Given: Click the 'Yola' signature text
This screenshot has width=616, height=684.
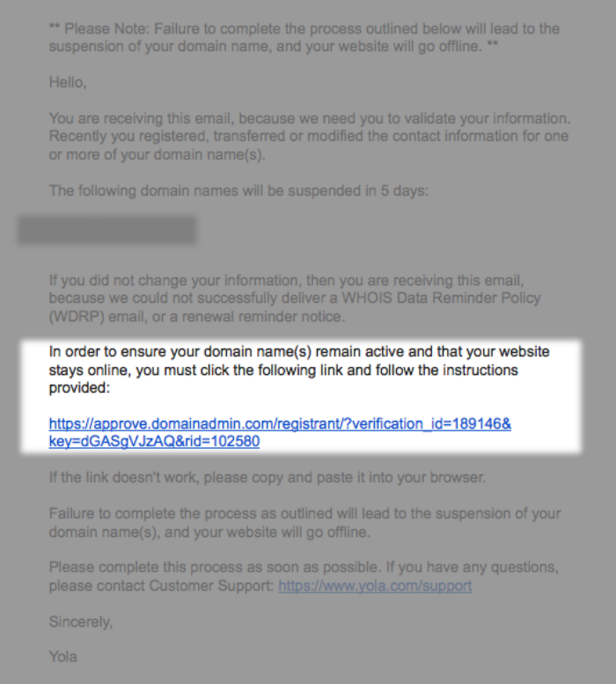Looking at the screenshot, I should tap(63, 657).
